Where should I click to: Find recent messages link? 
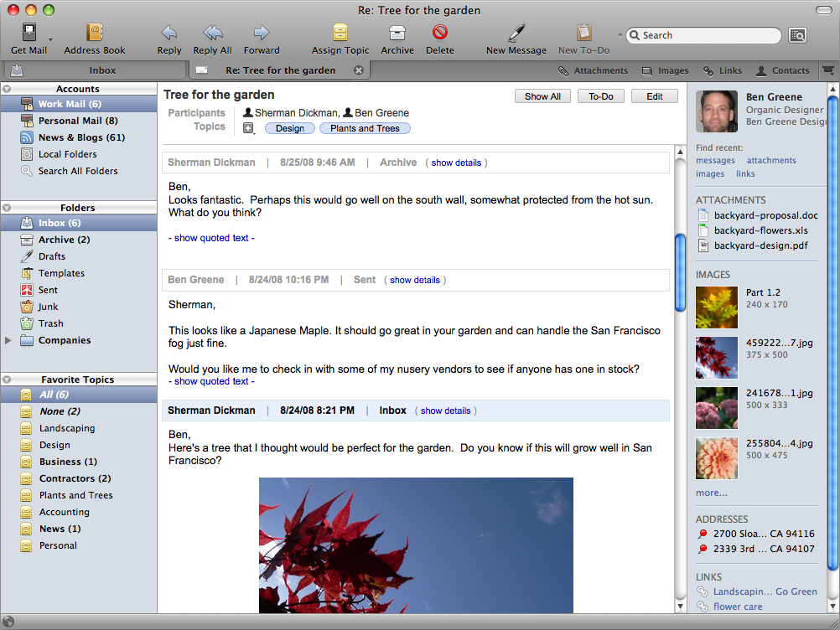[x=715, y=161]
